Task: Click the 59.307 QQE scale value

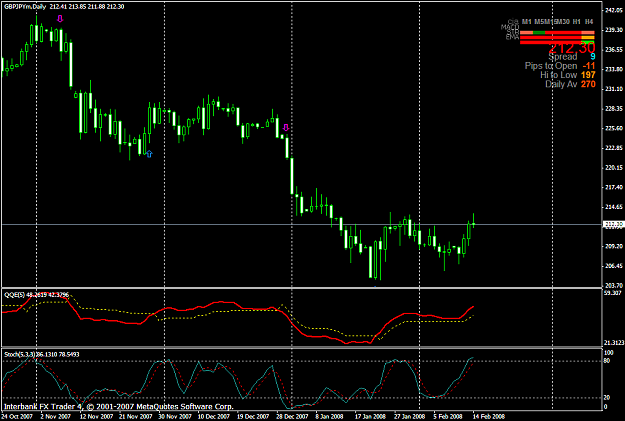Action: 613,293
